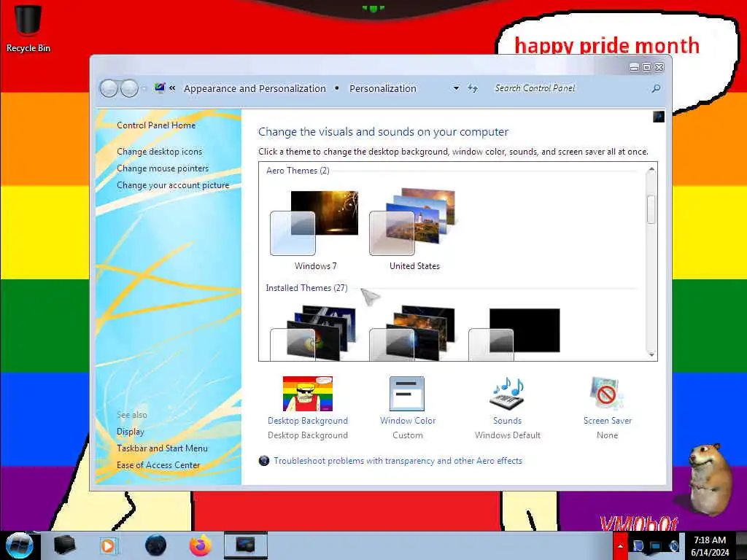Open Sounds settings icon
The image size is (747, 560).
508,394
